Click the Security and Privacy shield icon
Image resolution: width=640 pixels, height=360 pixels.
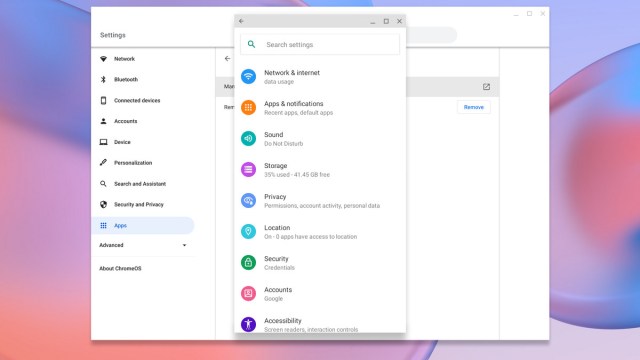103,204
